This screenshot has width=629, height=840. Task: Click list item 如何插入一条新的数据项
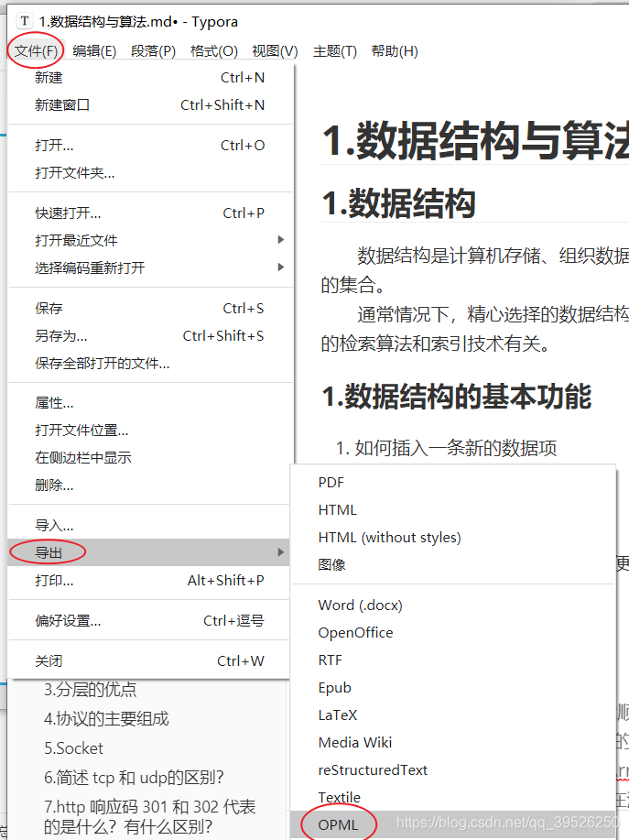pyautogui.click(x=456, y=448)
